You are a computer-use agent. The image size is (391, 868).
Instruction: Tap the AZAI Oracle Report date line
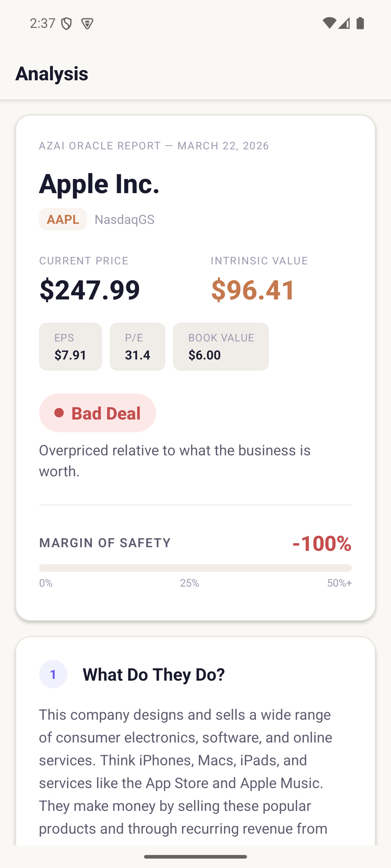point(154,146)
